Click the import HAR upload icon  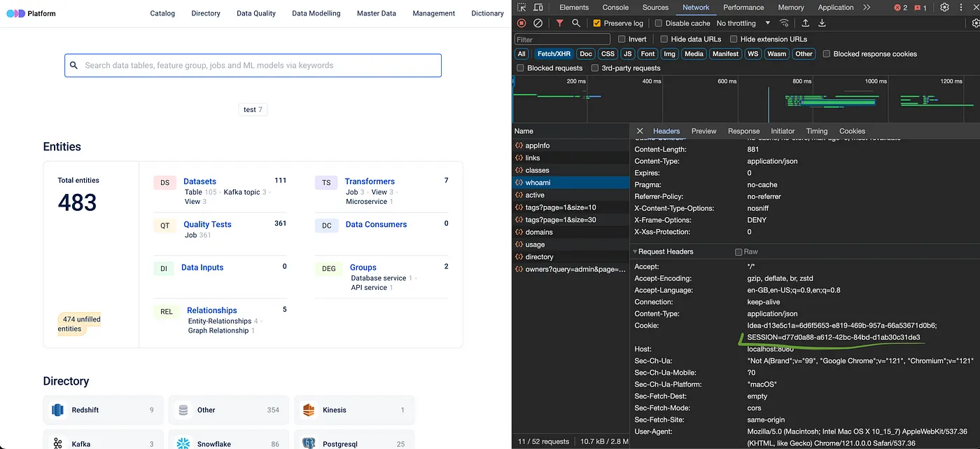pos(806,23)
